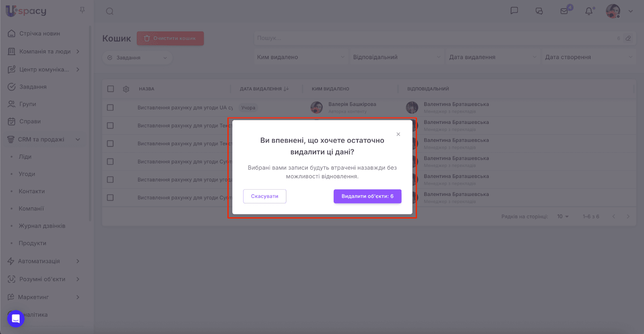Go to Завдання in sidebar
The width and height of the screenshot is (644, 334).
(33, 87)
